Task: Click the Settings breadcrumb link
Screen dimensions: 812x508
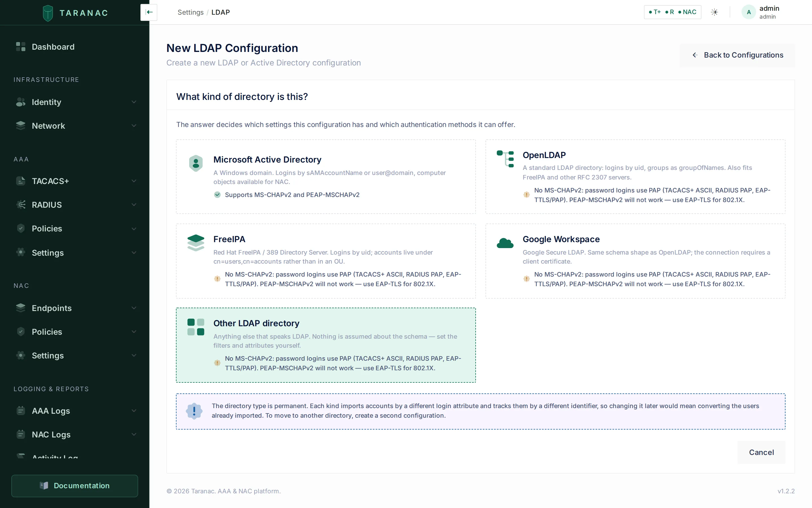Action: coord(191,12)
